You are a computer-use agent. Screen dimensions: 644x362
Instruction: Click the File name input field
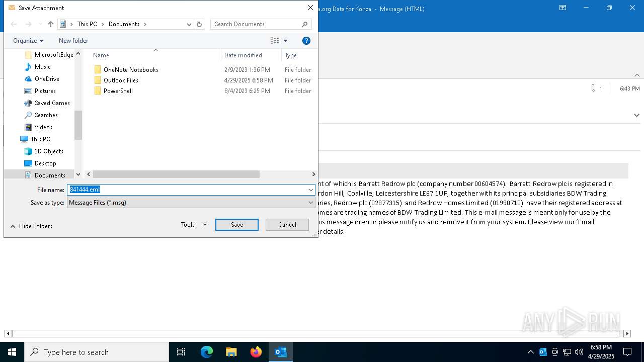(x=187, y=190)
